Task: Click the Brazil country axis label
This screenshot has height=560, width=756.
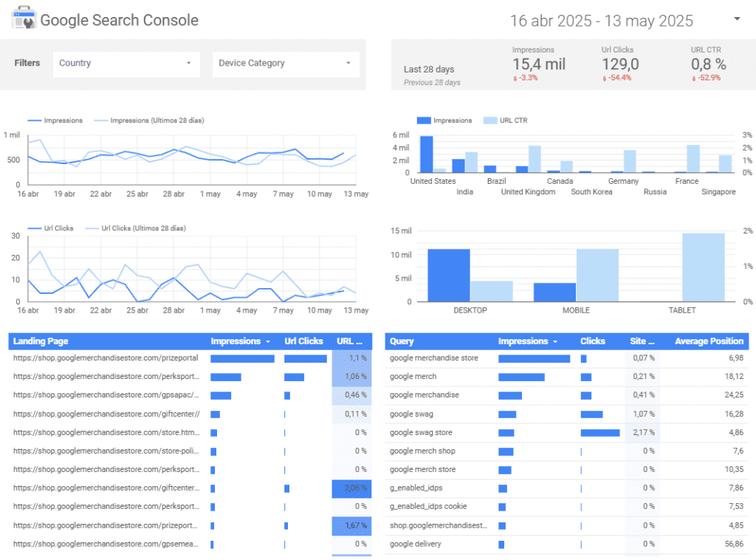Action: coord(496,181)
